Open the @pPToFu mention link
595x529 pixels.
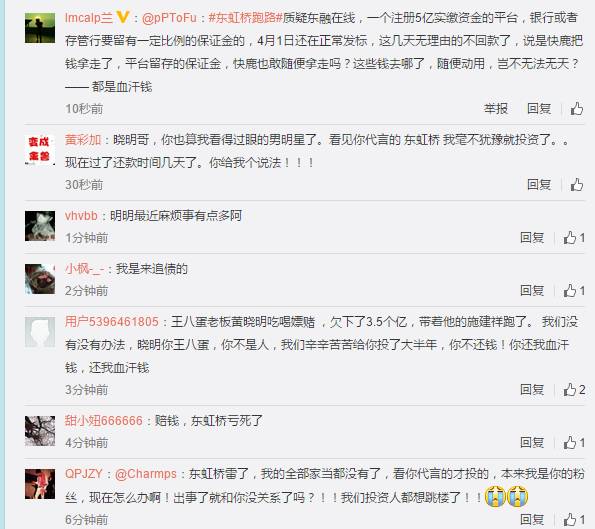click(169, 18)
